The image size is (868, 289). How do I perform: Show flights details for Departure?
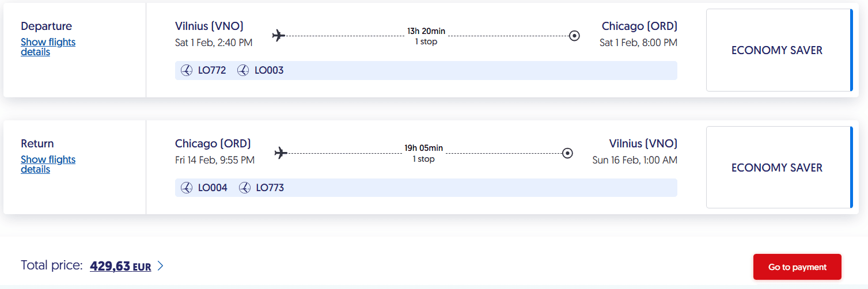pos(48,47)
